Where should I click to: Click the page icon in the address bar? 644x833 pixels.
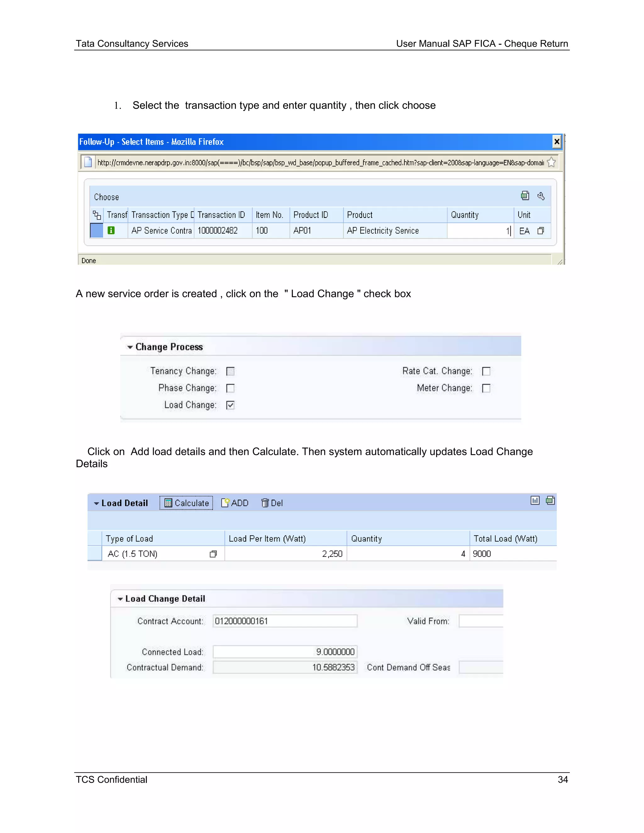pyautogui.click(x=88, y=162)
